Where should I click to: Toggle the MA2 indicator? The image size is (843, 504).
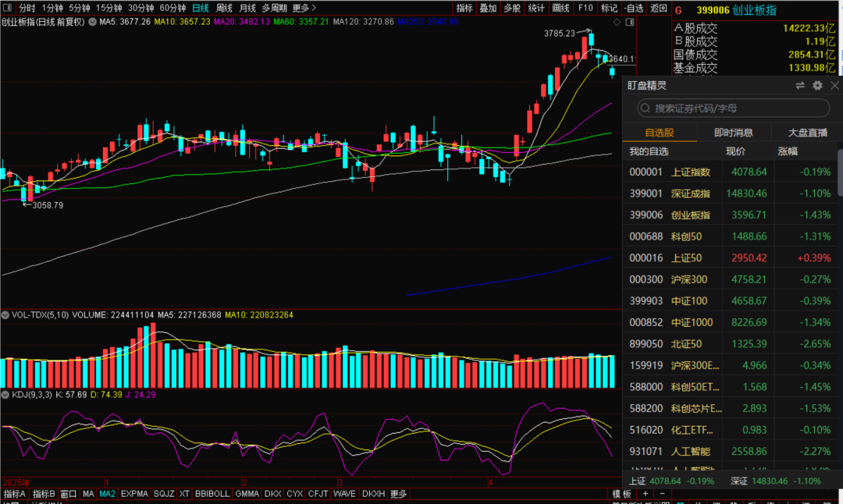pyautogui.click(x=107, y=494)
